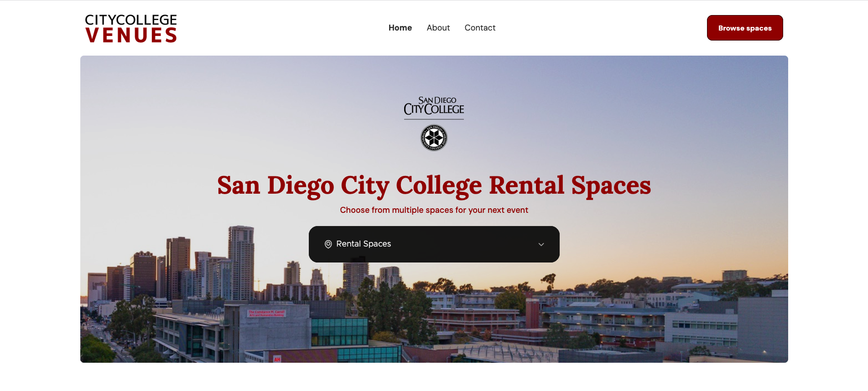Click the red building sign in photo
The height and width of the screenshot is (391, 868).
pyautogui.click(x=266, y=313)
